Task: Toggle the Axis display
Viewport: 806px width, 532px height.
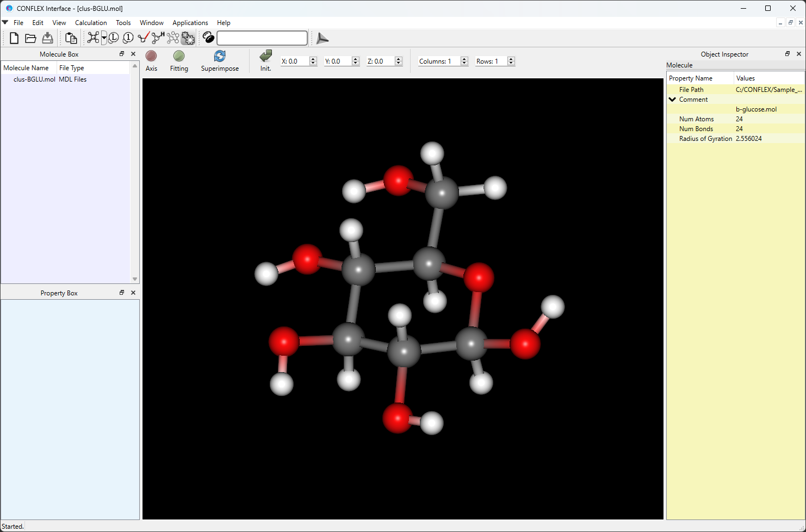Action: click(151, 60)
